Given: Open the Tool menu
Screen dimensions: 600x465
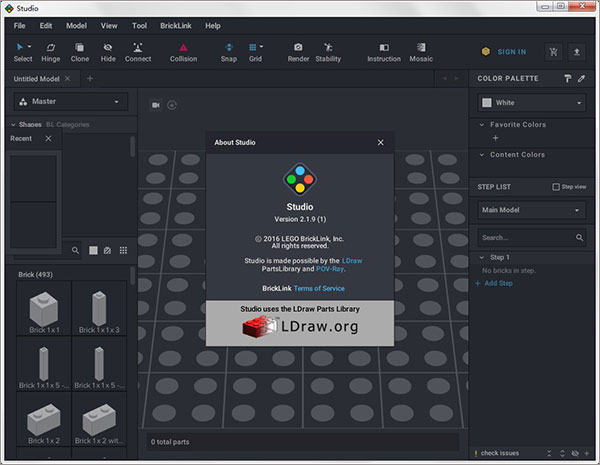Looking at the screenshot, I should 139,26.
